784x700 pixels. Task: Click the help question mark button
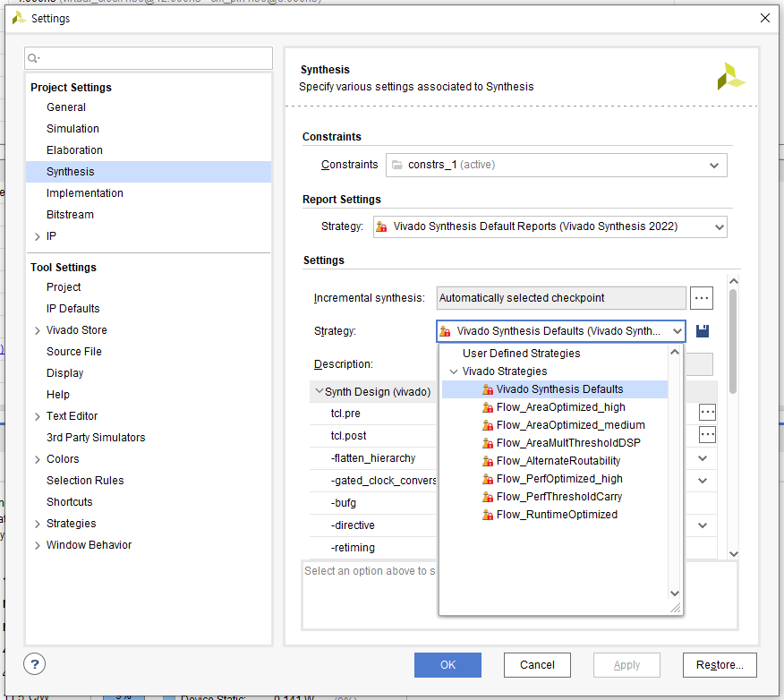pyautogui.click(x=35, y=664)
